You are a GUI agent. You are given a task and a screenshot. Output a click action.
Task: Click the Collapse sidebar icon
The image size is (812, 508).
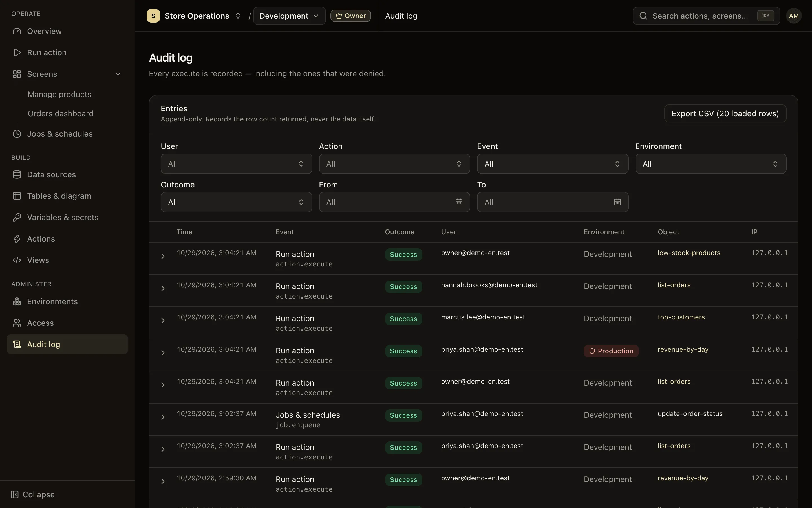(x=14, y=494)
